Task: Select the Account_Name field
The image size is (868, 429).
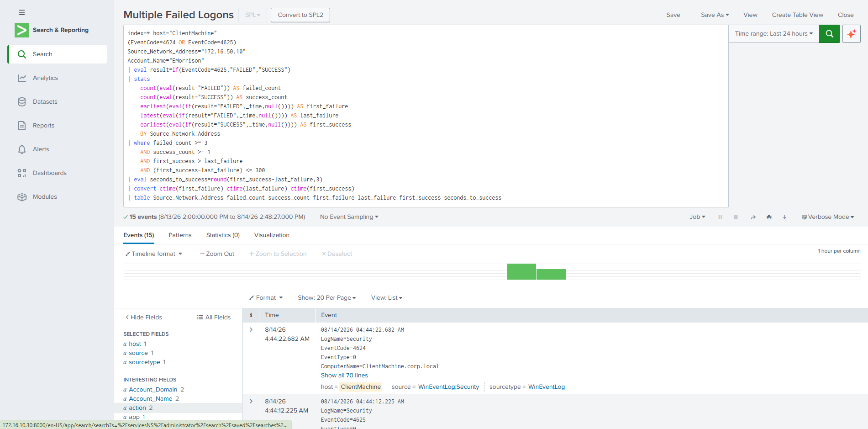Action: 151,399
